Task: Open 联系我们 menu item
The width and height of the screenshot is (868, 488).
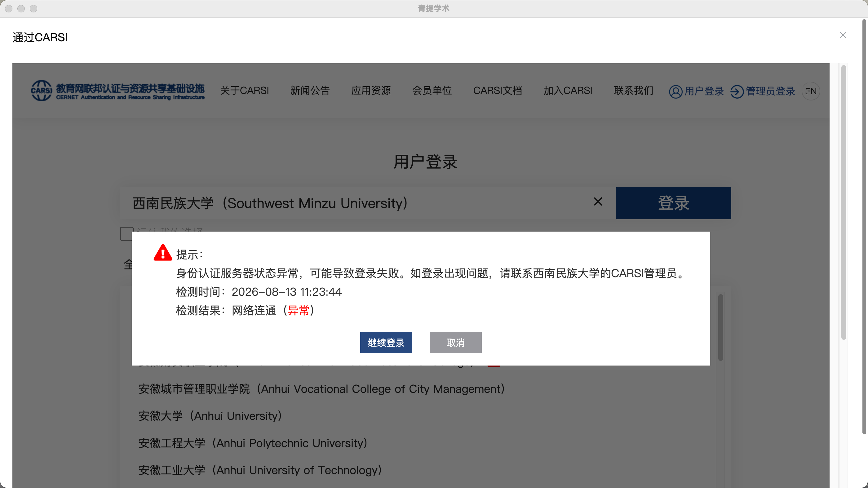Action: point(633,90)
